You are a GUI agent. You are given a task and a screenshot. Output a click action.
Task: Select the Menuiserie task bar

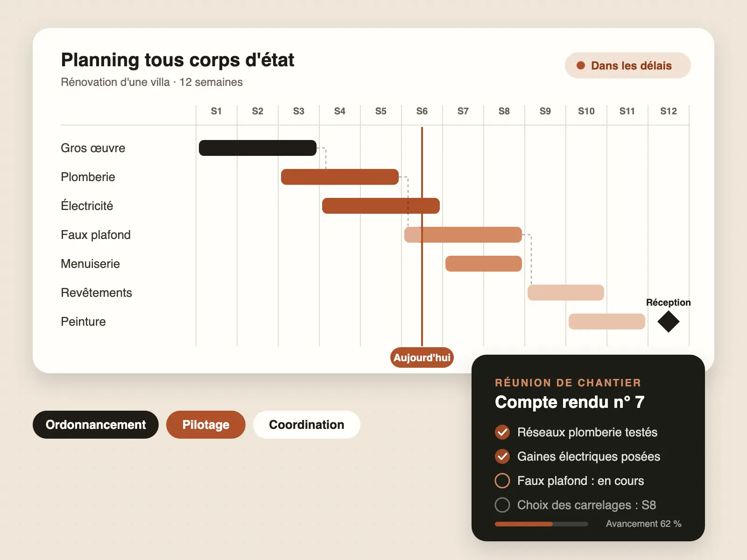[484, 264]
